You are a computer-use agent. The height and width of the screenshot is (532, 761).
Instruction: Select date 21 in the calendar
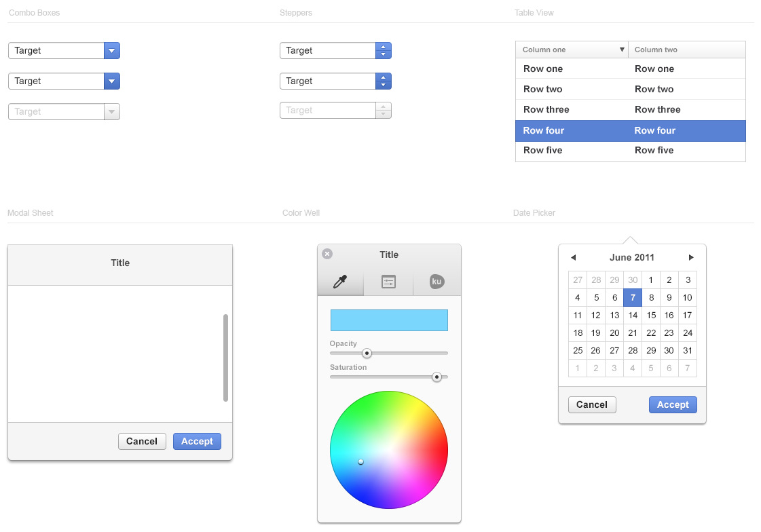pyautogui.click(x=633, y=332)
